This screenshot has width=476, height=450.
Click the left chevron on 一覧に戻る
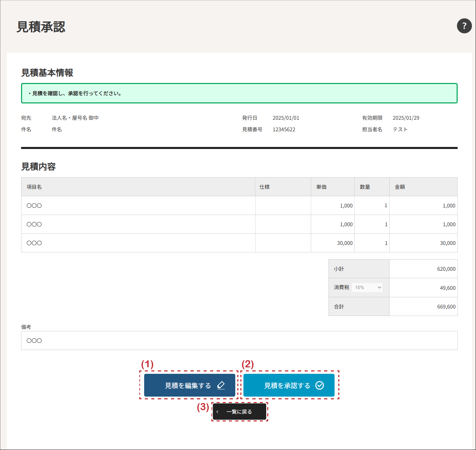click(218, 412)
